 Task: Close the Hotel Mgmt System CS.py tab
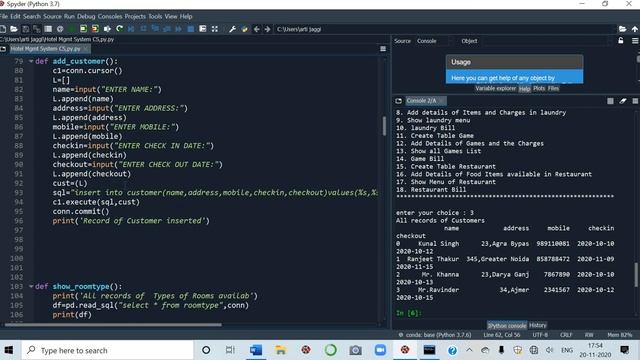click(85, 49)
